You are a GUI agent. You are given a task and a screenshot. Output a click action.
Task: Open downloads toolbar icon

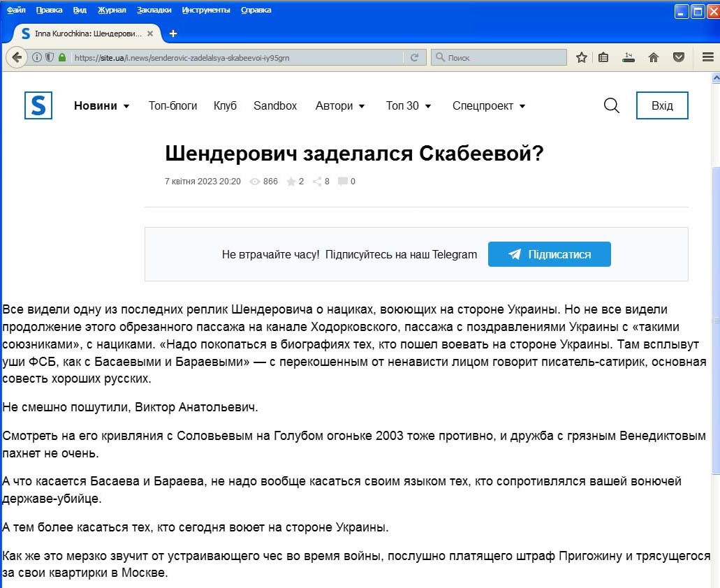point(628,57)
